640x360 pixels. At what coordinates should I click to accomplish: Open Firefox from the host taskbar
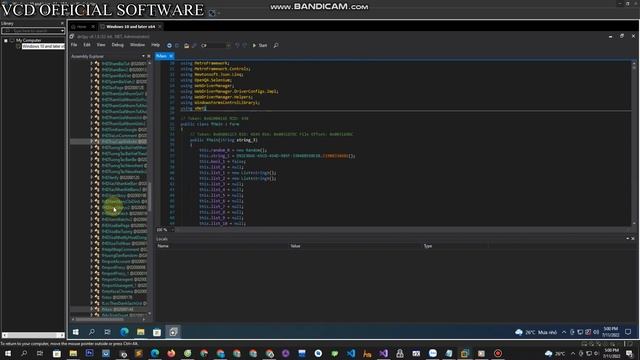point(171,353)
